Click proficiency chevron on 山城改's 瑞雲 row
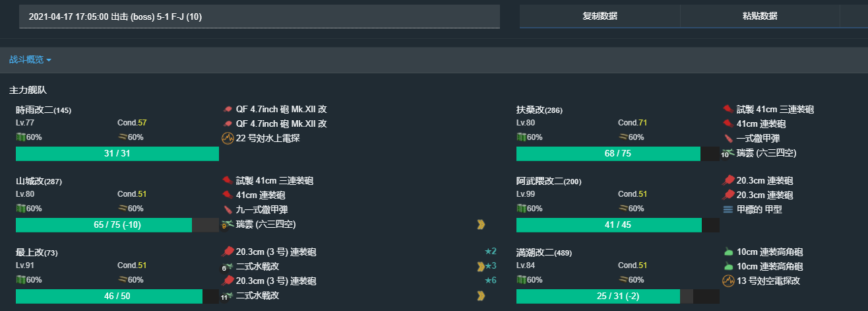This screenshot has height=311, width=868. 481,225
